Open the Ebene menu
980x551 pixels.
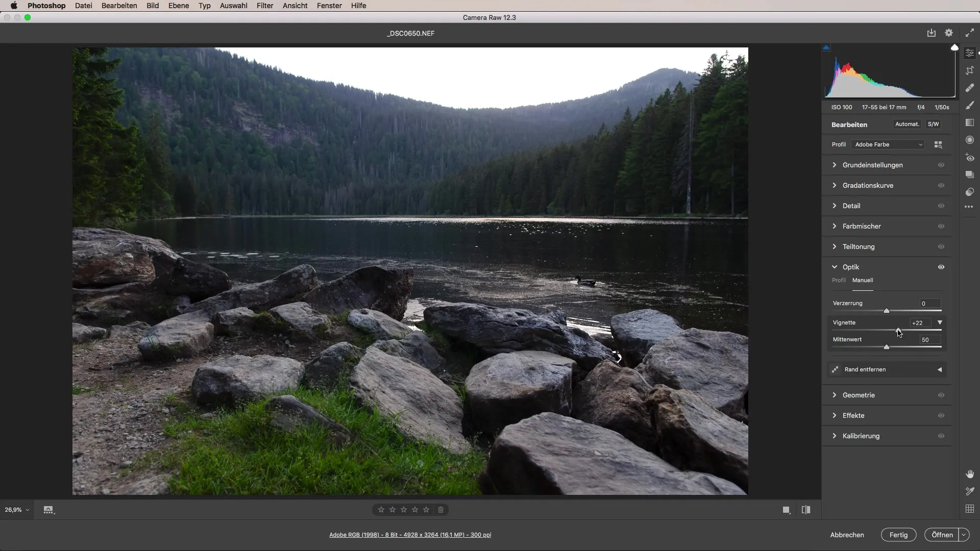click(179, 6)
